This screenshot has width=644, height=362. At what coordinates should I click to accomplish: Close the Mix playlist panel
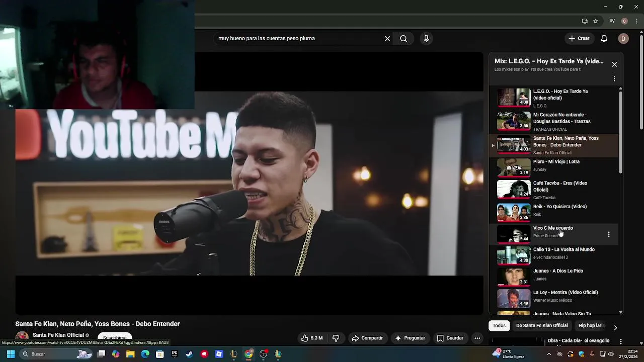pos(614,64)
